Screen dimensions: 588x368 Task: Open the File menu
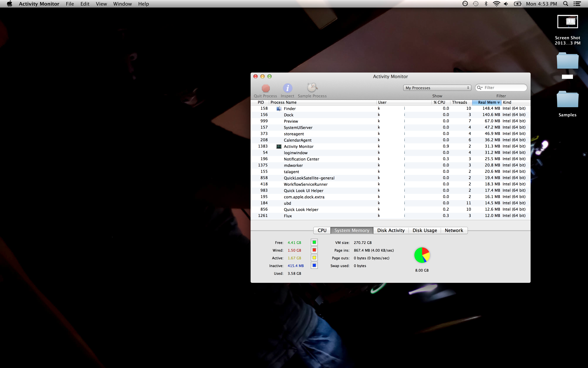70,4
